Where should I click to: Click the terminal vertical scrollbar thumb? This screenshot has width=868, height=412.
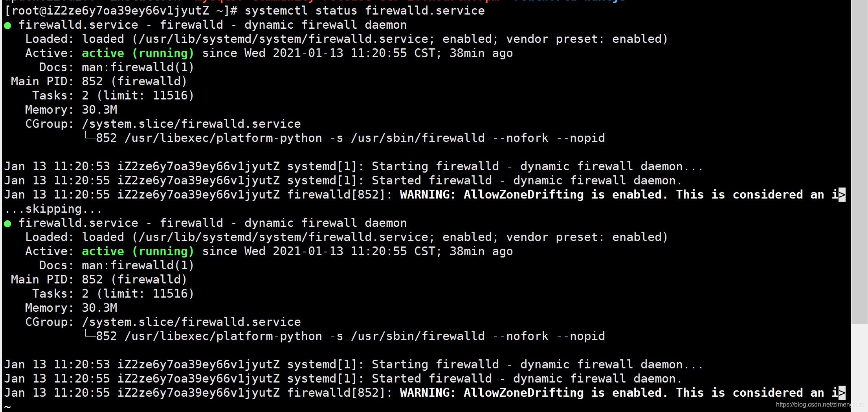point(859,162)
